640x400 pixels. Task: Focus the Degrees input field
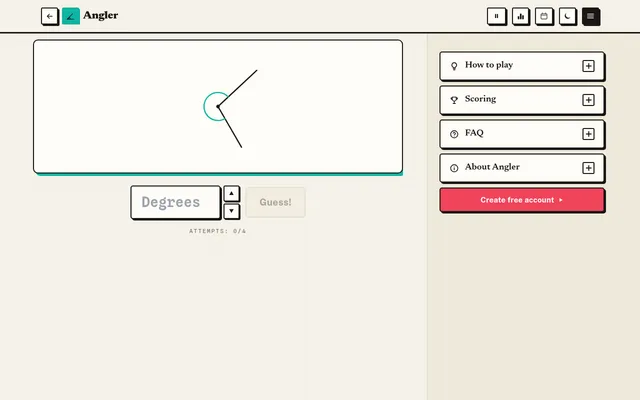[x=176, y=202]
